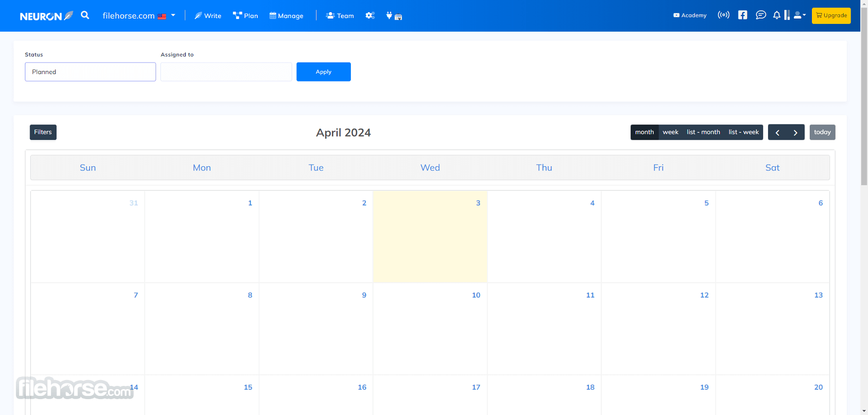Click the Neuron logo
This screenshot has width=868, height=415.
coord(46,16)
